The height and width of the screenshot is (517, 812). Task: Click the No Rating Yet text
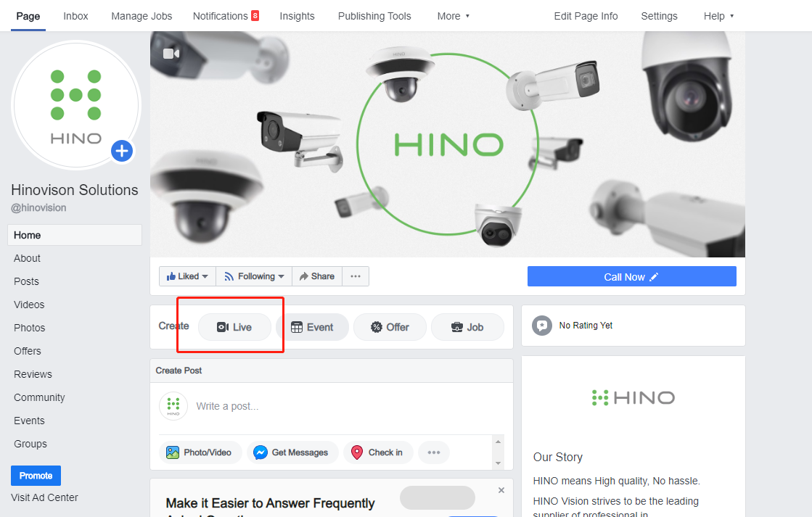click(586, 326)
